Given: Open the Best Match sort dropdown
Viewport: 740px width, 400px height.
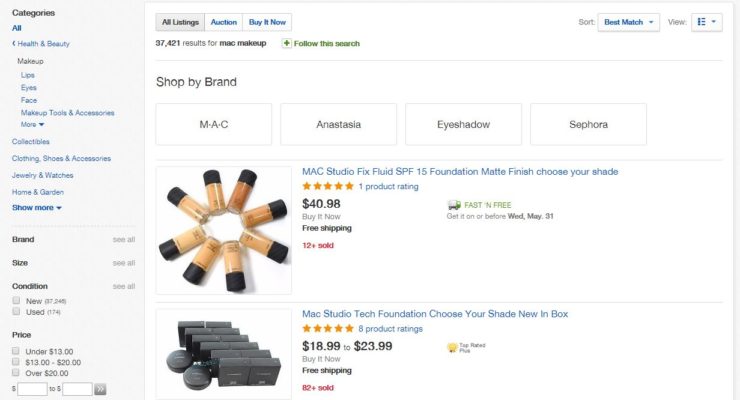Looking at the screenshot, I should [628, 22].
